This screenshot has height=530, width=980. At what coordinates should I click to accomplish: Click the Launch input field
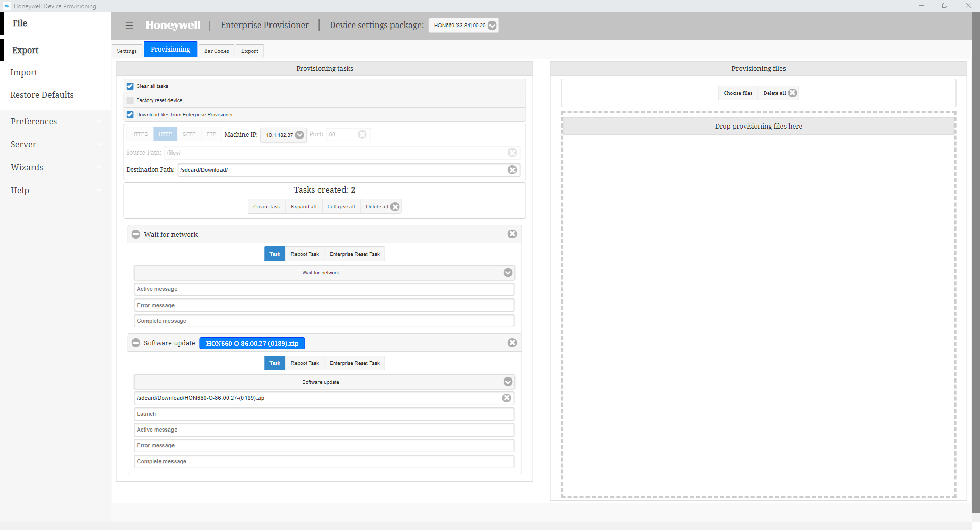click(324, 414)
